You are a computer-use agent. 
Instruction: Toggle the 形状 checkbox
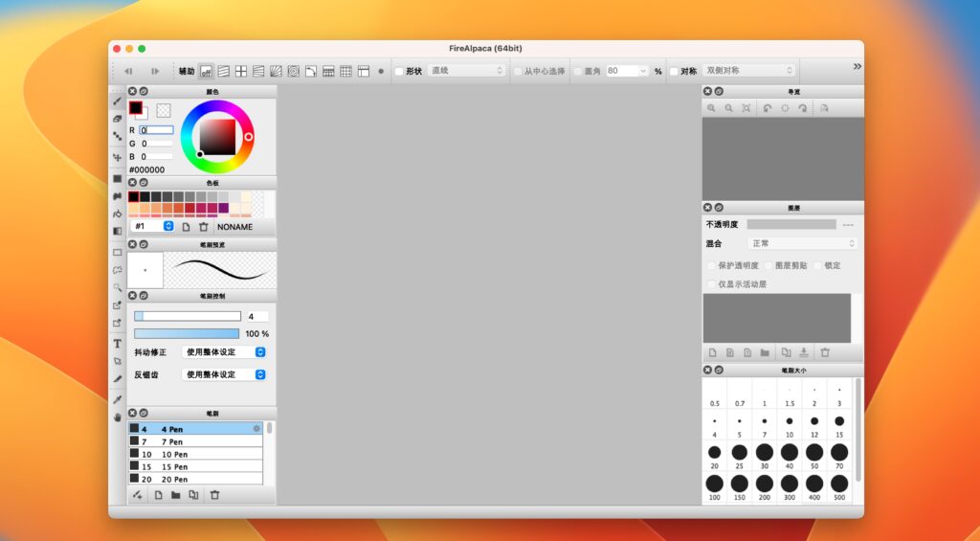click(x=399, y=71)
